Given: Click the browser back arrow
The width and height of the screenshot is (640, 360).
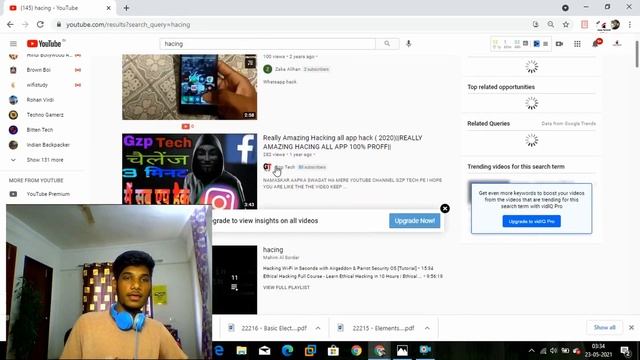Looking at the screenshot, I should 10,24.
